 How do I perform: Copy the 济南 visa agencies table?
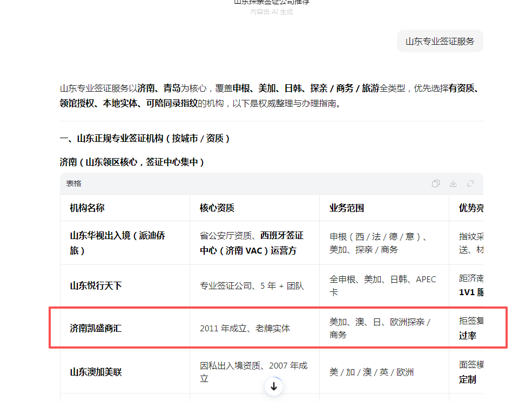(435, 183)
